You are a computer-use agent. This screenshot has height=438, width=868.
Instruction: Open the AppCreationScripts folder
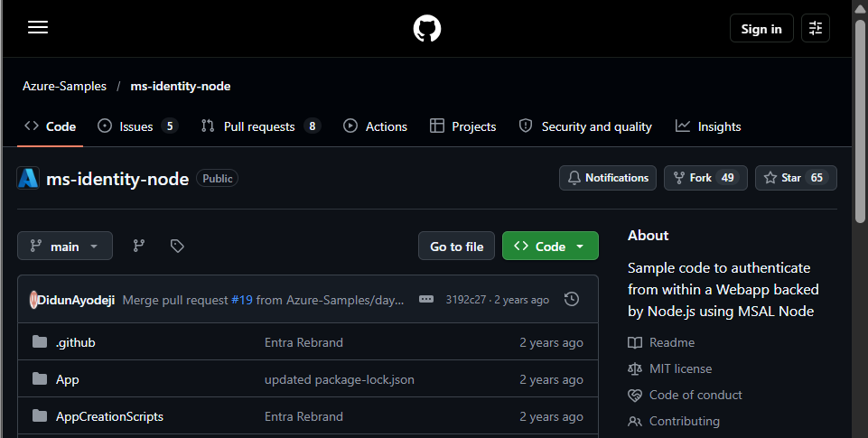point(109,416)
